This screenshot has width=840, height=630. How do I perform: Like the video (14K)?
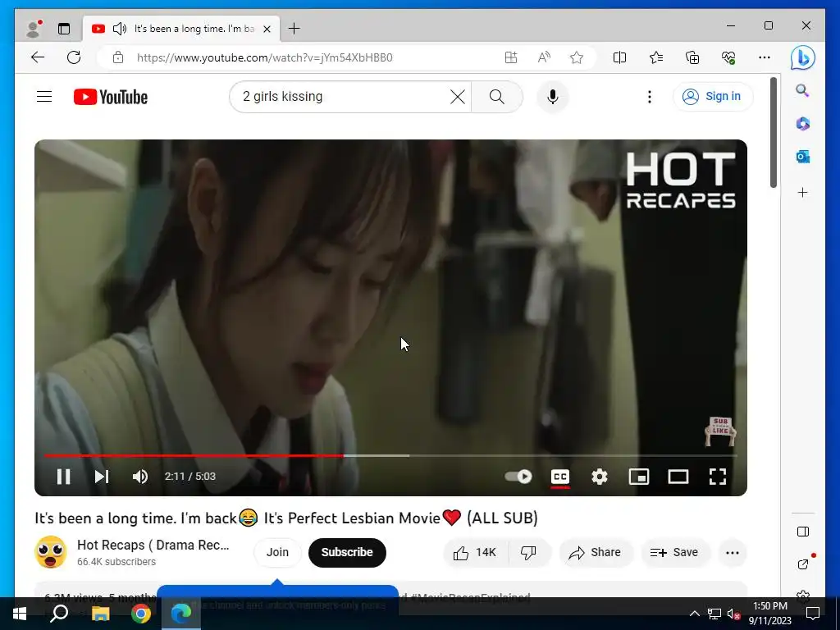coord(475,552)
